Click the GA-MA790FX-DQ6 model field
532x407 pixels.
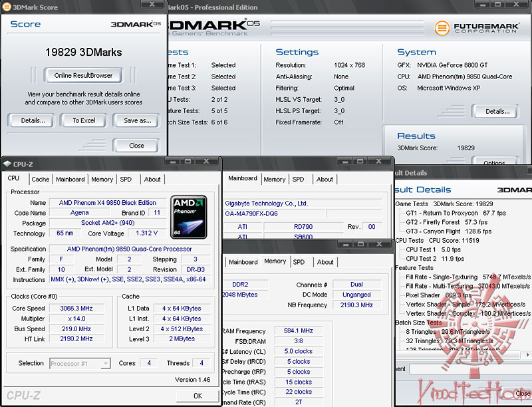click(274, 213)
